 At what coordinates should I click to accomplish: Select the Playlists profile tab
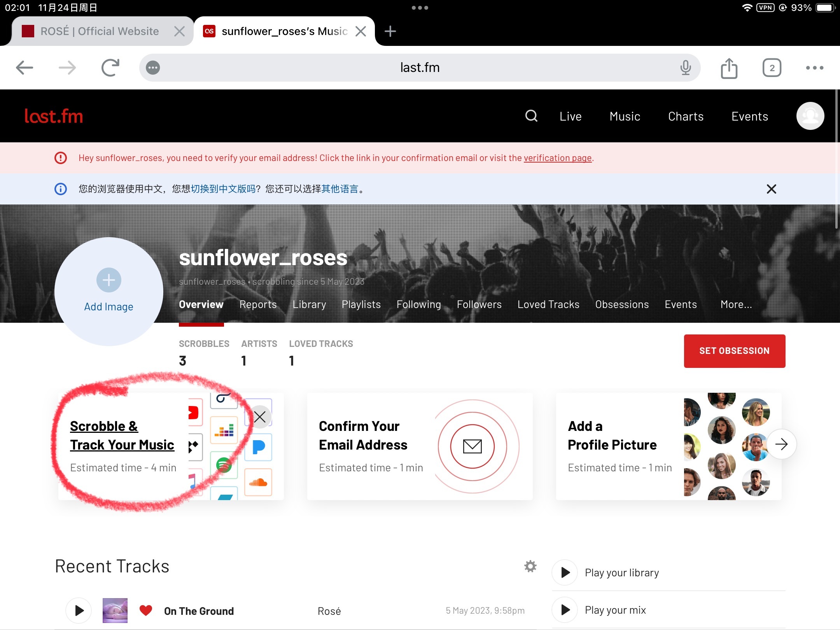(x=361, y=304)
